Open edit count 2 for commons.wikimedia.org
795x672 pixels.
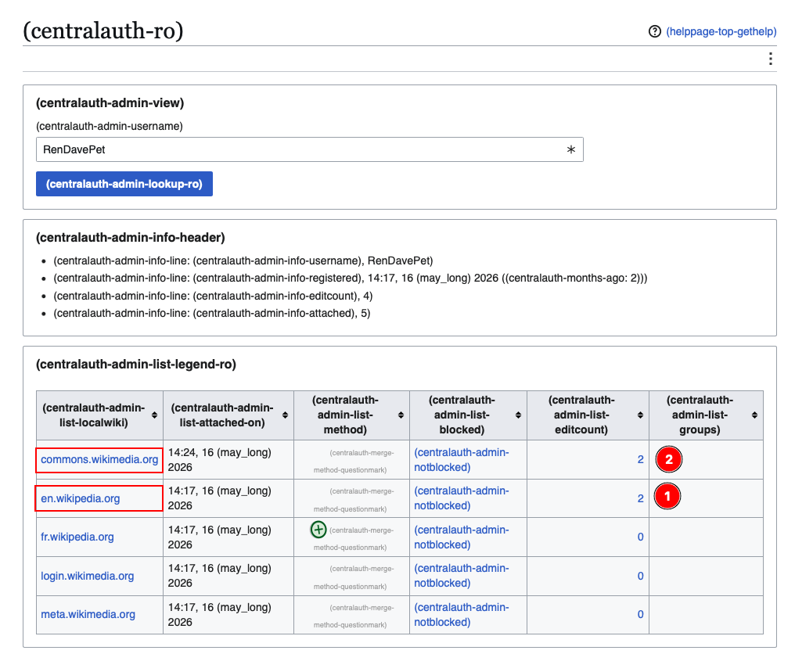(x=640, y=460)
